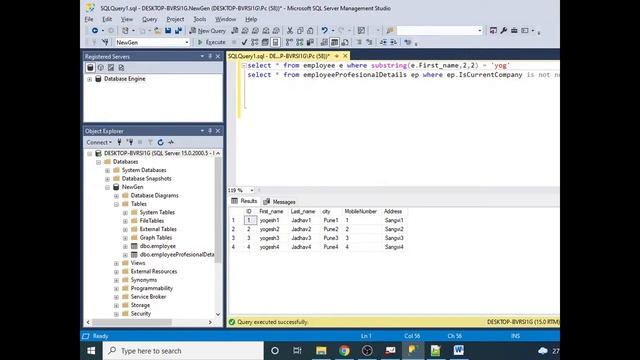
Task: Click the Windows Start button
Action: coord(91,351)
